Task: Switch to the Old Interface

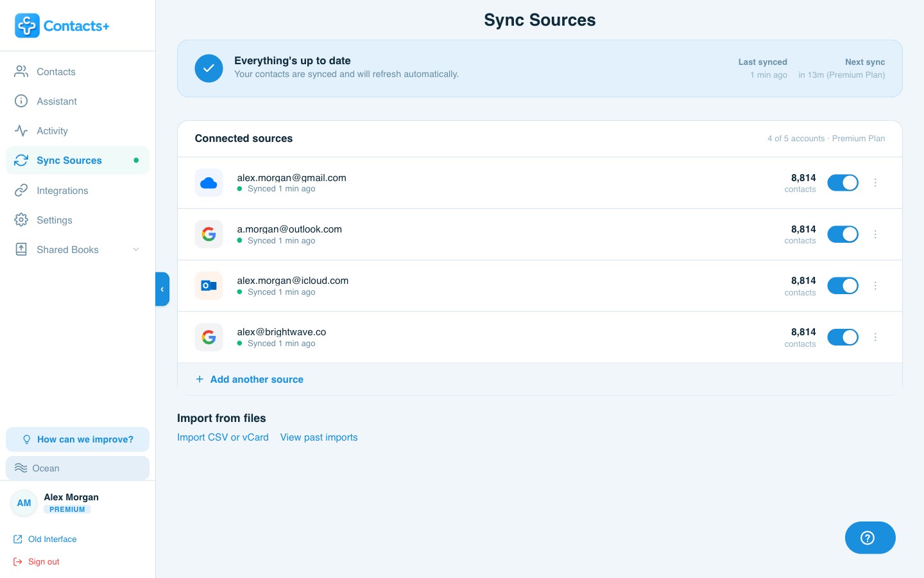Action: pos(45,539)
